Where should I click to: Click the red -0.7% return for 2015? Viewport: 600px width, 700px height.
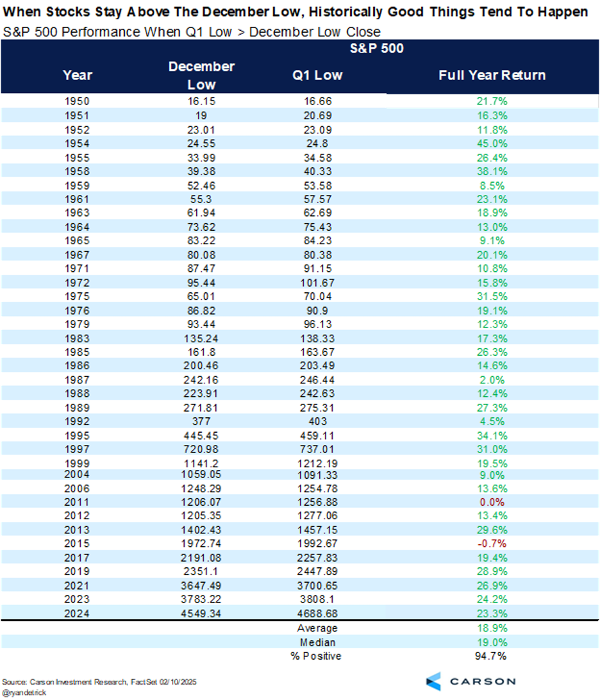pos(492,544)
